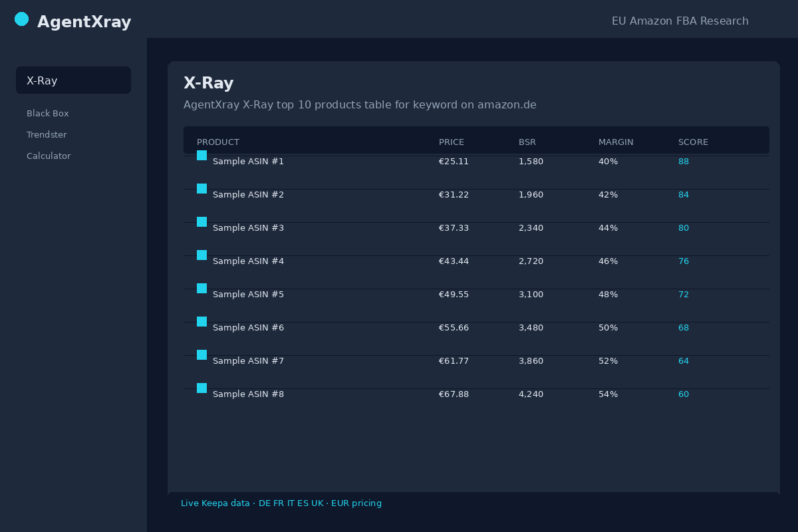Sort products by BSR column header
The image size is (798, 532).
(x=527, y=142)
